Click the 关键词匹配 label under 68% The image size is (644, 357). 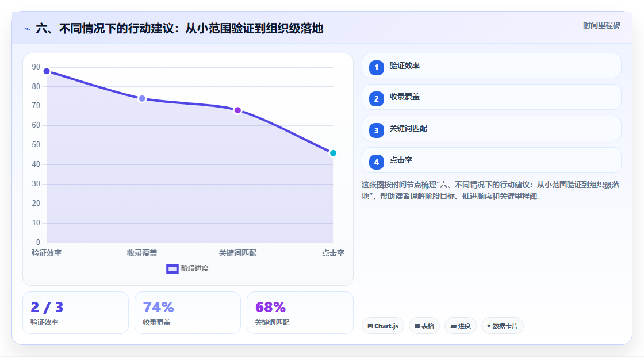coord(273,323)
